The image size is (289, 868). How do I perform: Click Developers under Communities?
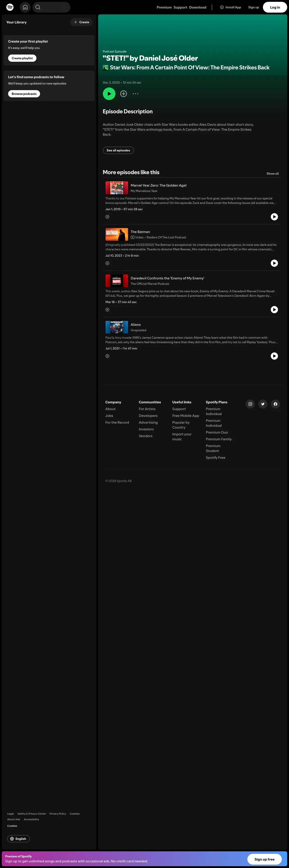[148, 416]
